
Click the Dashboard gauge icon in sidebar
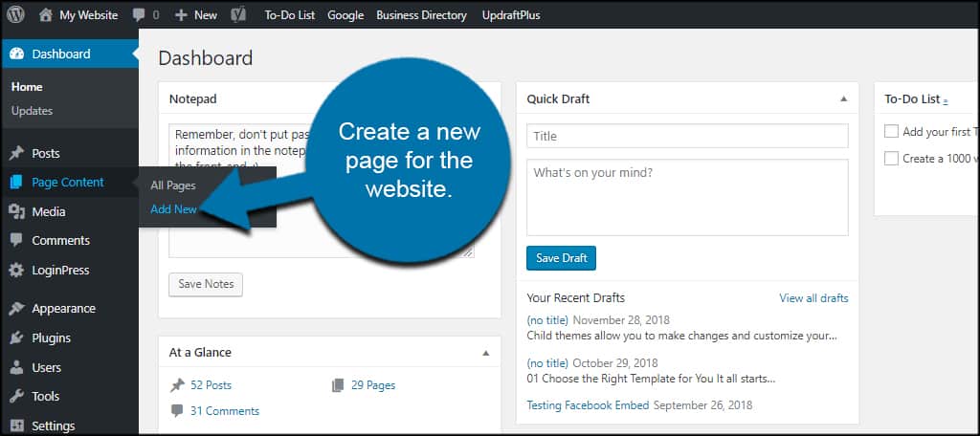[17, 54]
